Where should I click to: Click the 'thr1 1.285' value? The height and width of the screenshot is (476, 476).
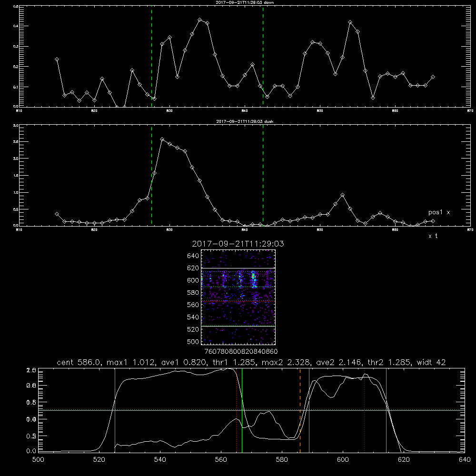(233, 362)
